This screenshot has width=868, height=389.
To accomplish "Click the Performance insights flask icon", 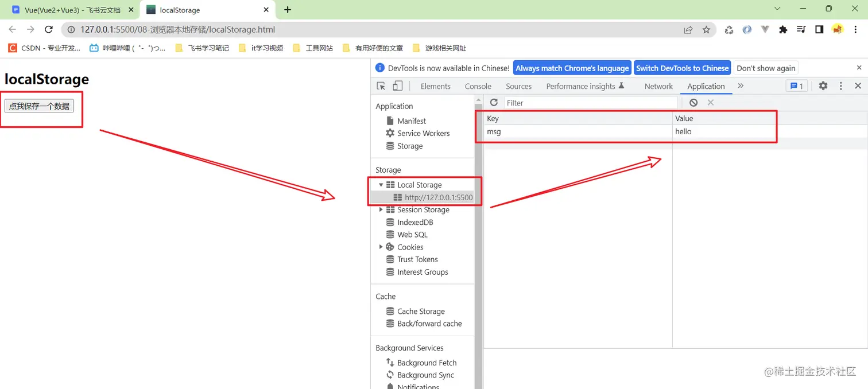I will coord(621,86).
